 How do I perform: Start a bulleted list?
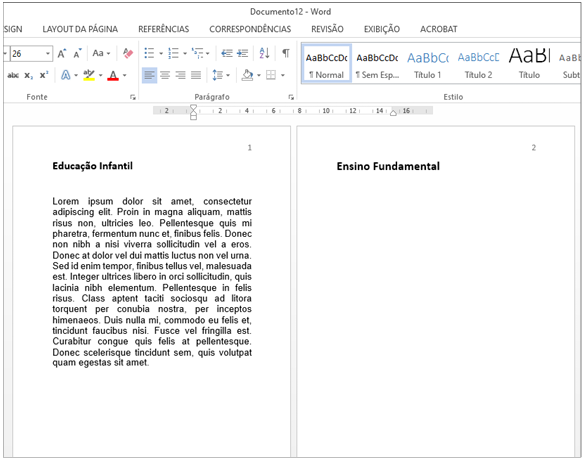point(149,53)
